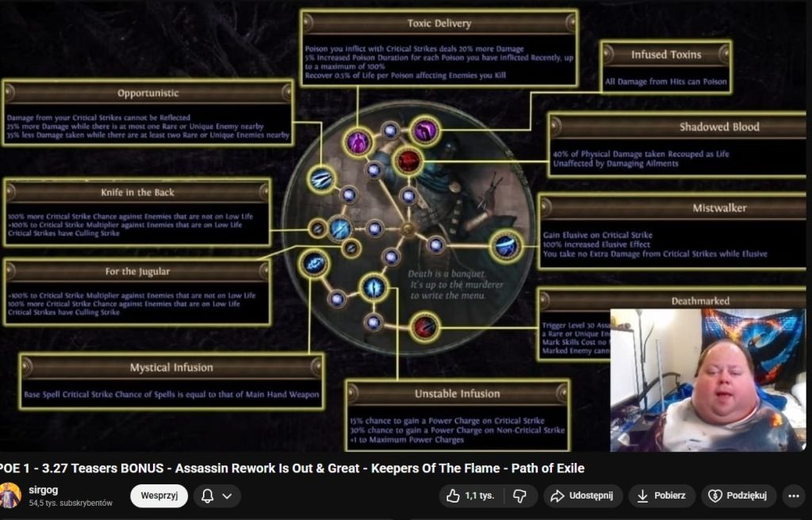The width and height of the screenshot is (812, 520).
Task: Click the text 'Unaffected by Damaging Ailments'
Action: tap(615, 163)
